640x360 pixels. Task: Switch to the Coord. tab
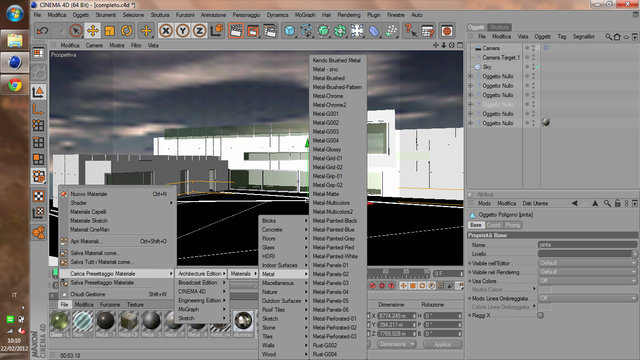click(494, 225)
